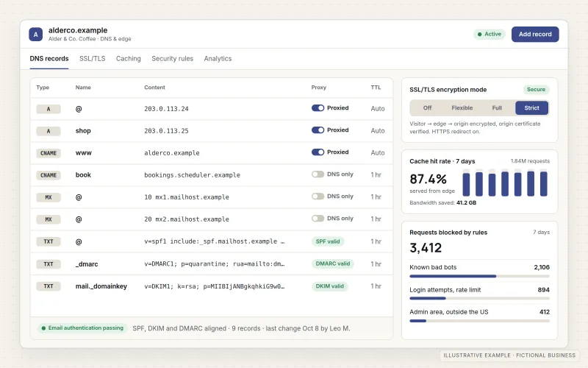This screenshot has height=368, width=588.
Task: Toggle proxy for the shop A record
Action: pyautogui.click(x=318, y=130)
